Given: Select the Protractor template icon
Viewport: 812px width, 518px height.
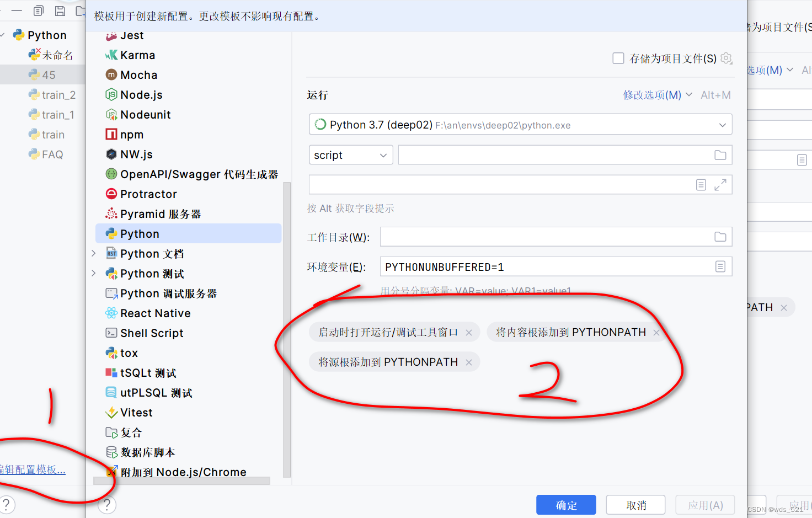Looking at the screenshot, I should (111, 194).
